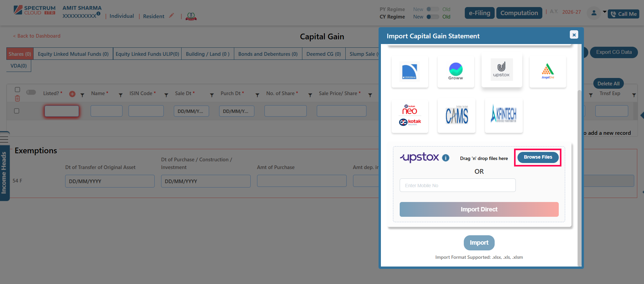Choose the Groww broker logo
The width and height of the screenshot is (644, 284).
[455, 71]
